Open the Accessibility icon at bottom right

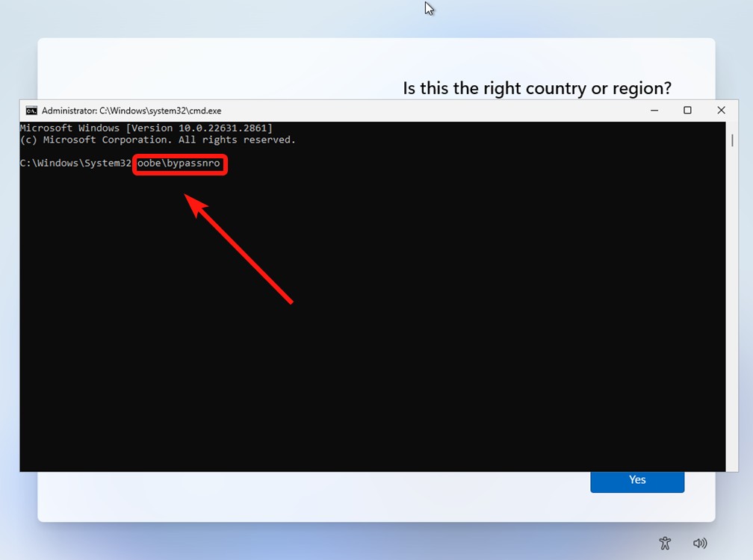(x=665, y=544)
